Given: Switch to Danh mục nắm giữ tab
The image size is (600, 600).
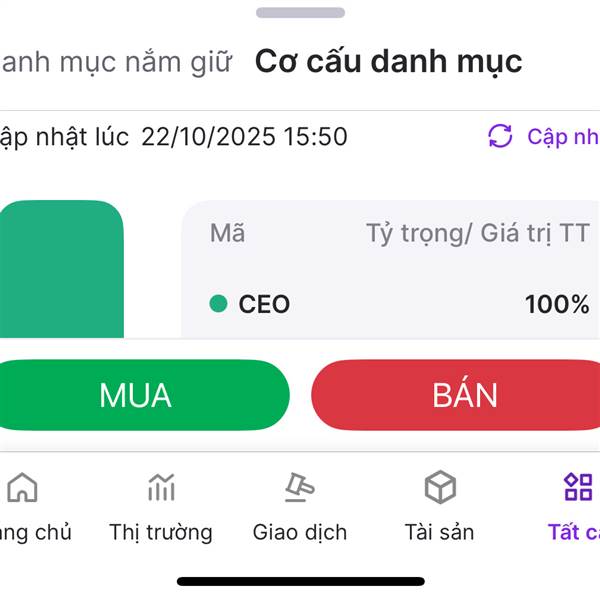Looking at the screenshot, I should pyautogui.click(x=115, y=62).
